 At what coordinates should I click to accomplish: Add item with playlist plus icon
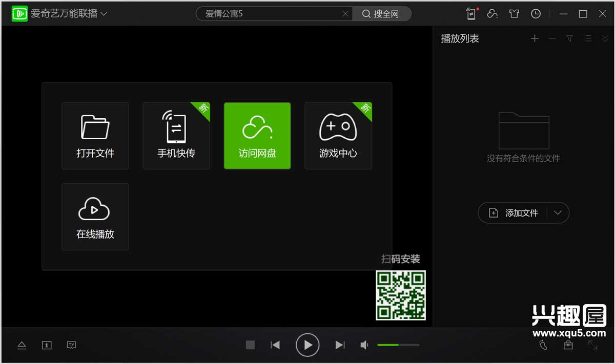pyautogui.click(x=535, y=38)
